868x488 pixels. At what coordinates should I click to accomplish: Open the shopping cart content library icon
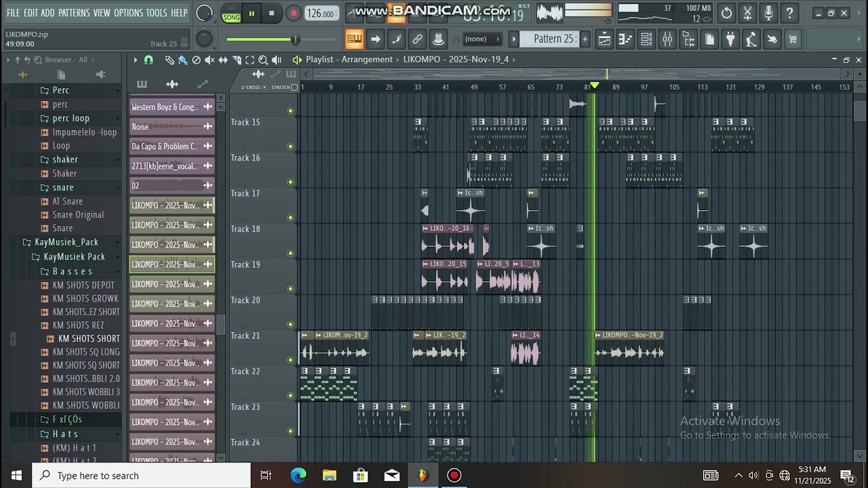[793, 39]
